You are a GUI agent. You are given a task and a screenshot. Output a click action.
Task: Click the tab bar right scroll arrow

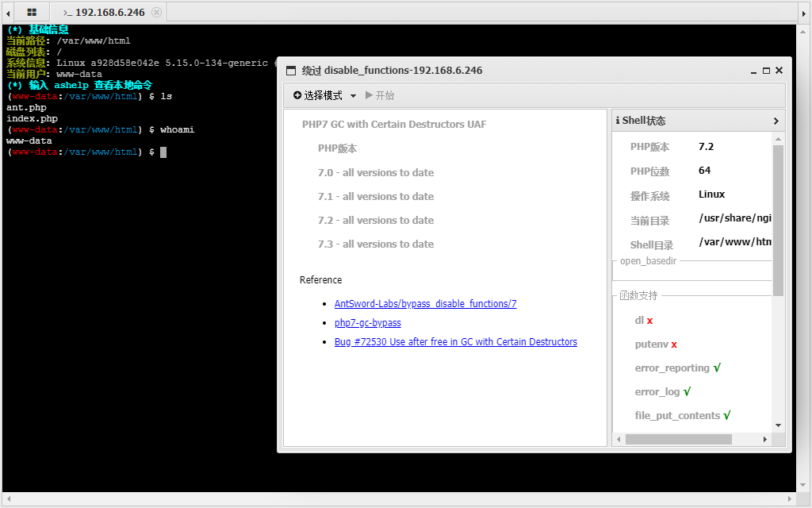[x=803, y=13]
